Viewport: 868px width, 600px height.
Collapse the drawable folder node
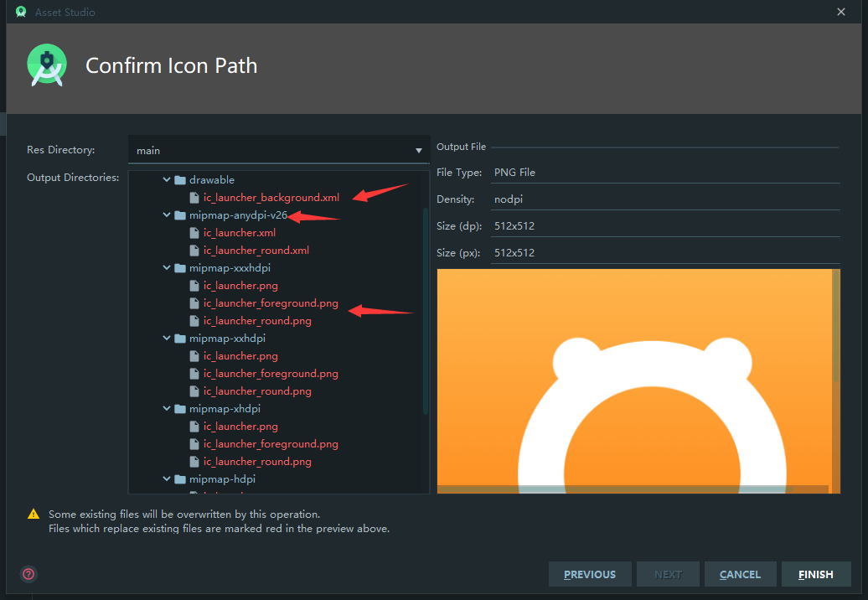point(167,180)
